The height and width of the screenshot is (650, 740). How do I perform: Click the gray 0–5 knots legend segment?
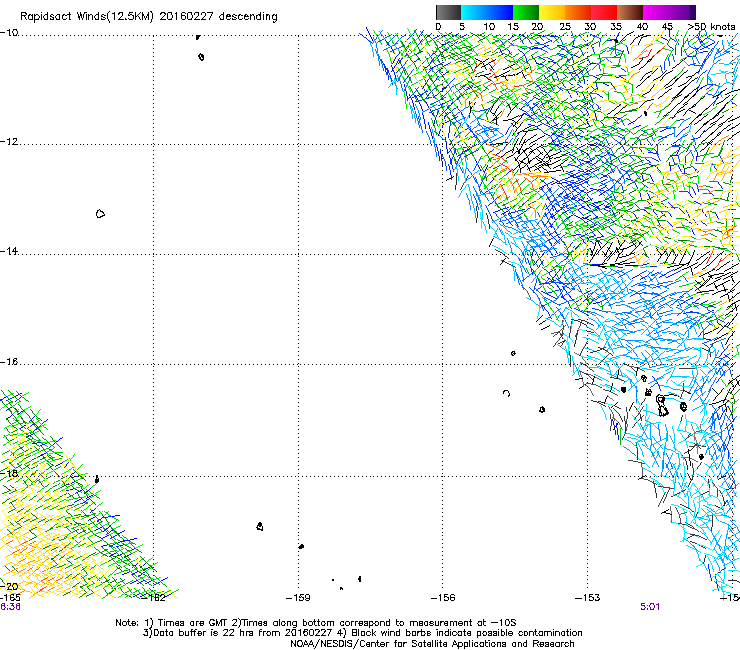[x=448, y=12]
